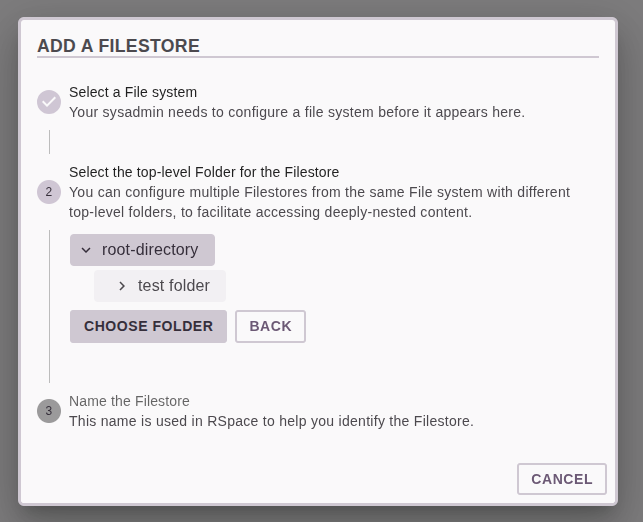Go back using the Back button
Image resolution: width=643 pixels, height=522 pixels.
click(270, 326)
